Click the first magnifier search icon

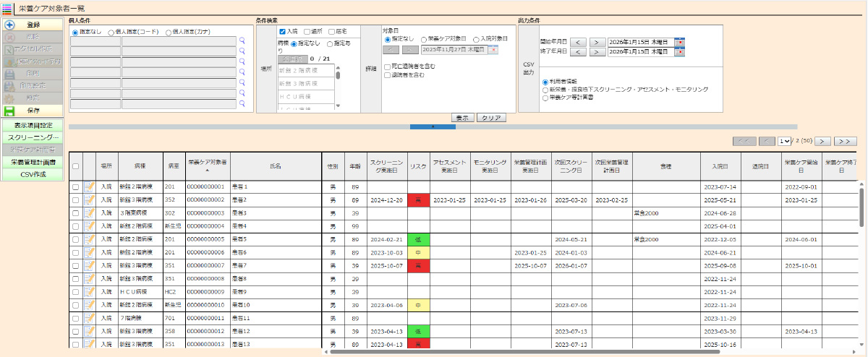242,41
